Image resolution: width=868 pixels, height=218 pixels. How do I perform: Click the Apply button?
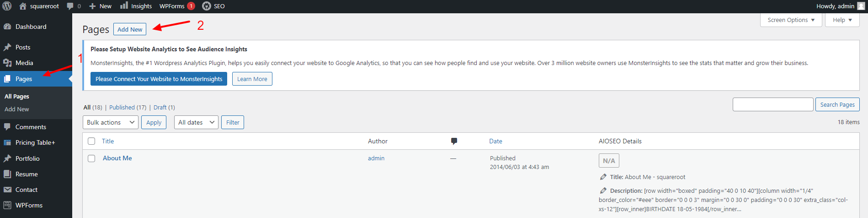pos(154,122)
